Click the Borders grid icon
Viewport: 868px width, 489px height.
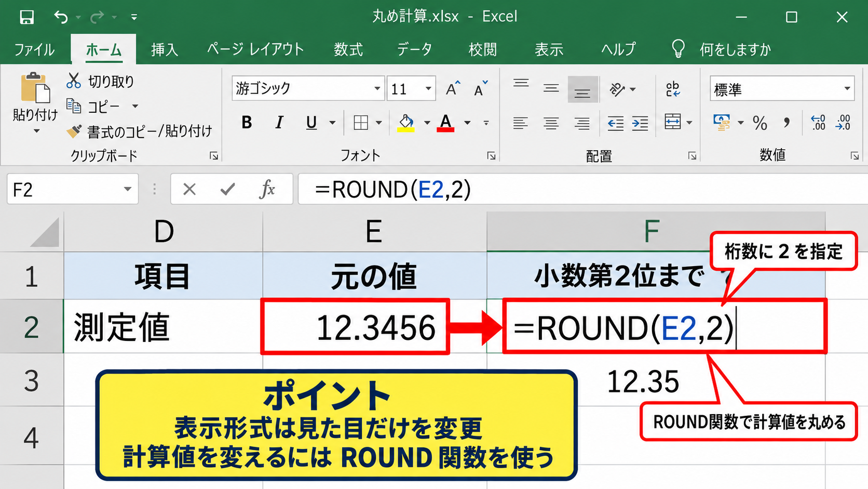(361, 123)
